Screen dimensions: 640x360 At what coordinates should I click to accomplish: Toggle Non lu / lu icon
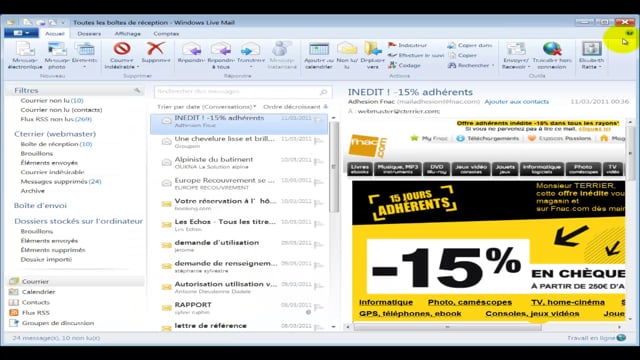pyautogui.click(x=347, y=49)
